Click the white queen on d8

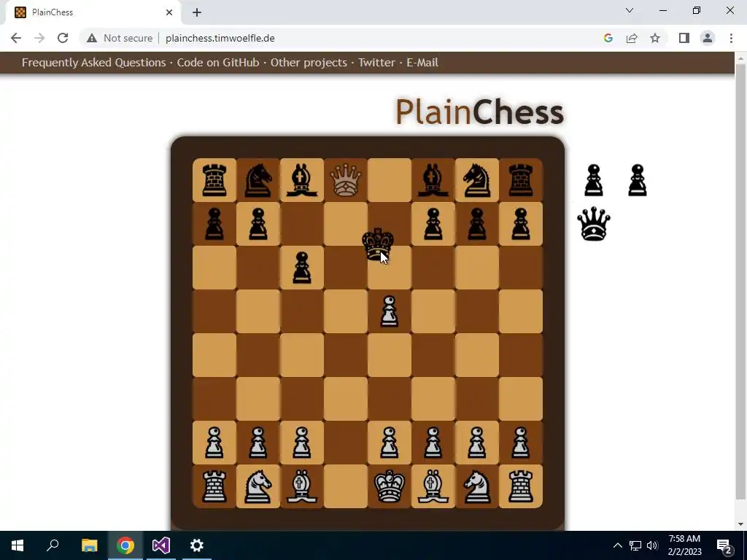346,181
